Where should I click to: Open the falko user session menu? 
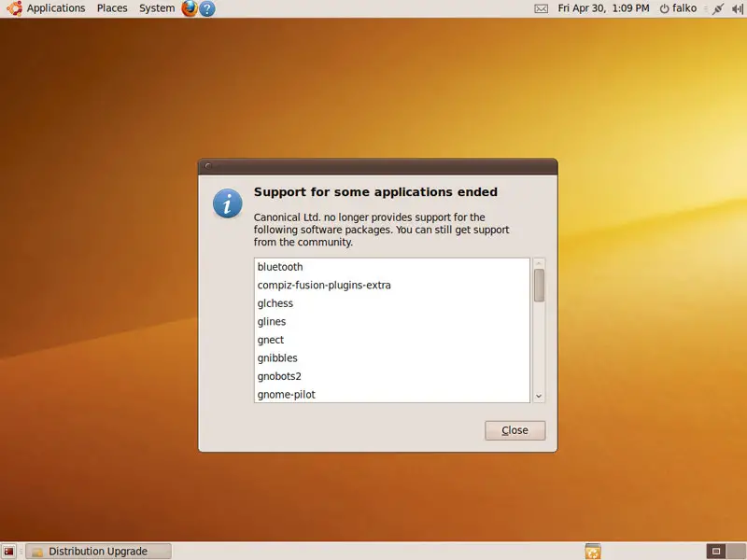point(678,8)
